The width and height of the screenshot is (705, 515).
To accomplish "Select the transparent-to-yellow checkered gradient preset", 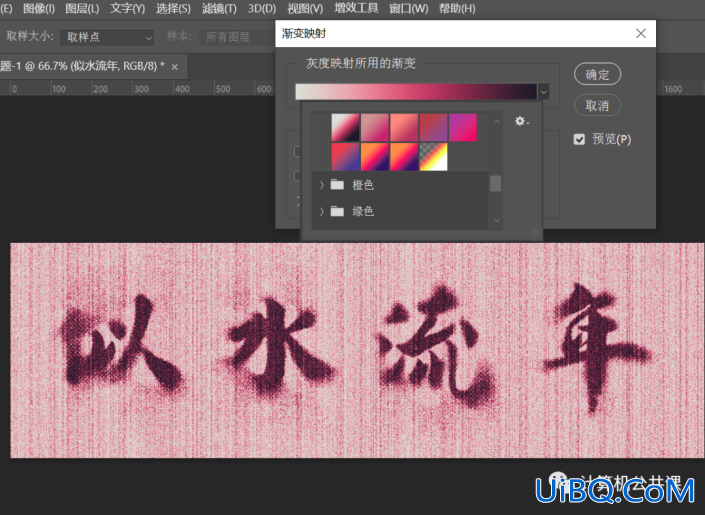I will click(433, 157).
